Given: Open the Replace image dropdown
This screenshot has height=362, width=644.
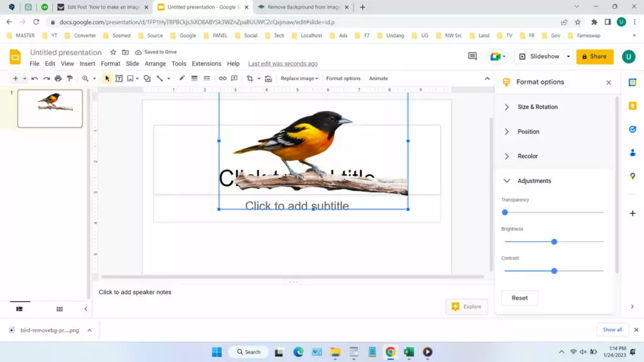Looking at the screenshot, I should tap(299, 79).
